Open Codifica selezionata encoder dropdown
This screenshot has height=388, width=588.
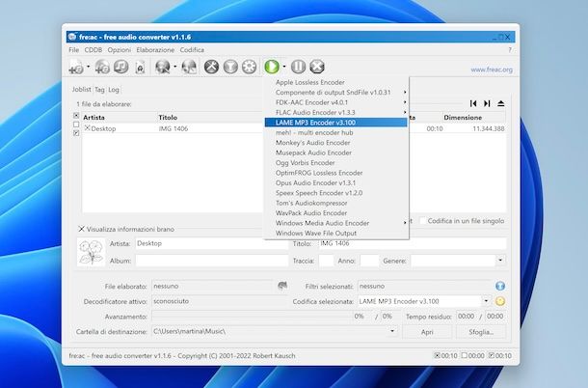pos(486,301)
